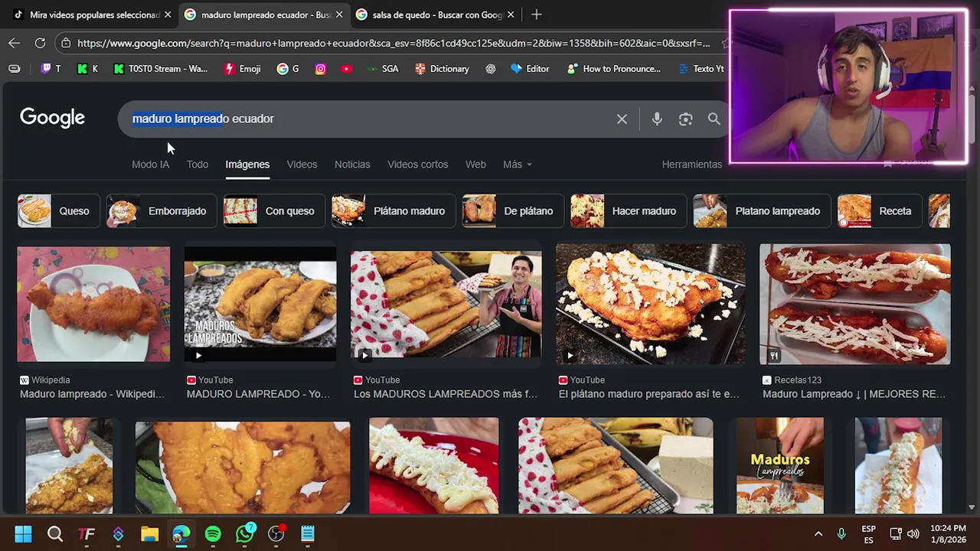Open OBS Studio from the taskbar

click(276, 533)
